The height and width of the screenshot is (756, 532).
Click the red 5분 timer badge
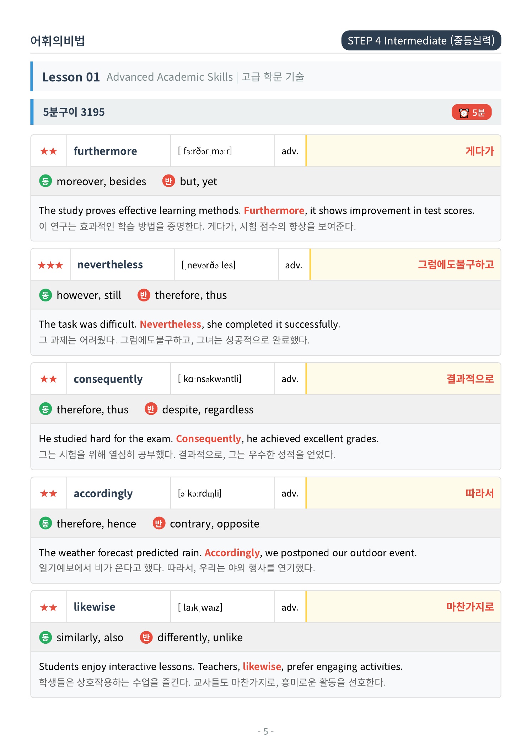point(472,112)
